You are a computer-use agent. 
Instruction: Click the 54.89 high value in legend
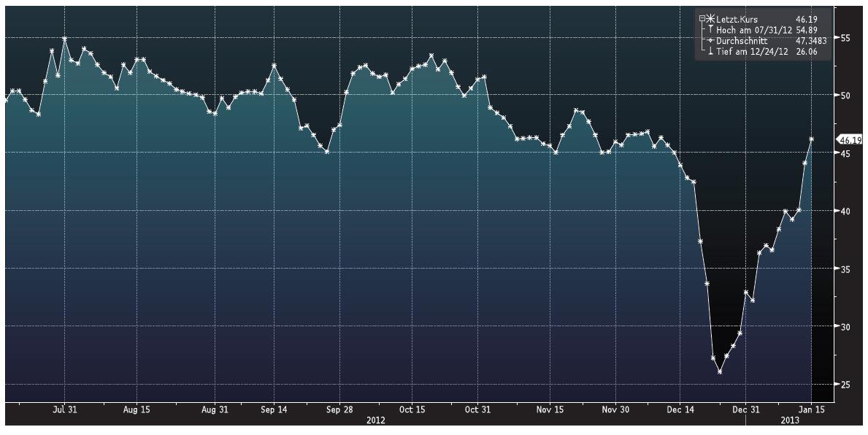[807, 30]
